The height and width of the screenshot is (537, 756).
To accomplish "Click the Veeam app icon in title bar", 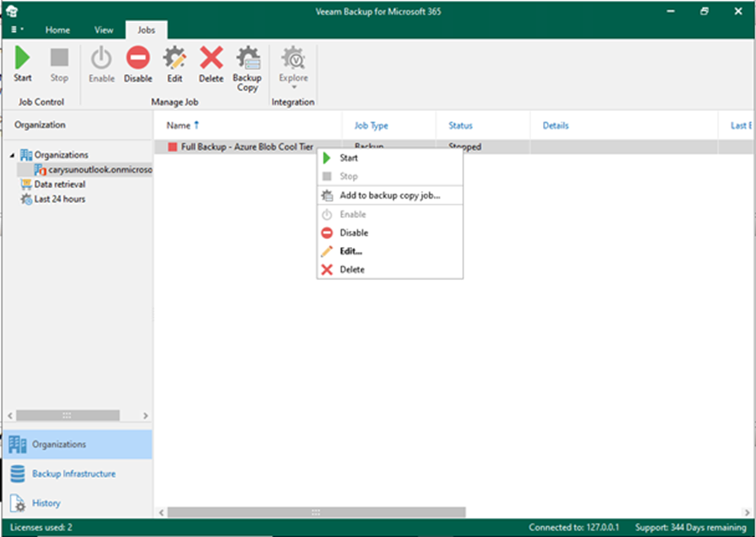I will [12, 10].
